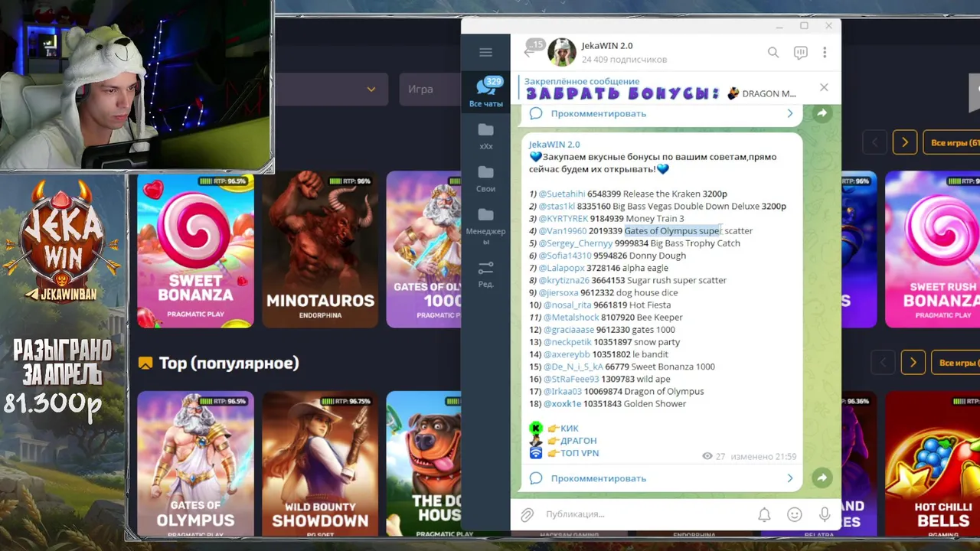This screenshot has height=551, width=980.
Task: Open the @De_N_i_S_kA mention link
Action: tap(573, 367)
